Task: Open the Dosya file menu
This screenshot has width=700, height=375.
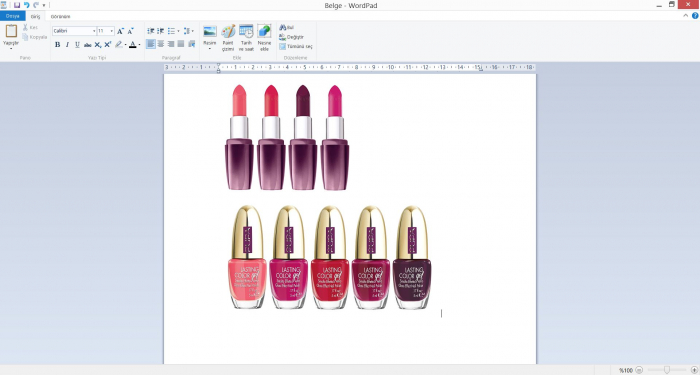Action: pos(12,16)
